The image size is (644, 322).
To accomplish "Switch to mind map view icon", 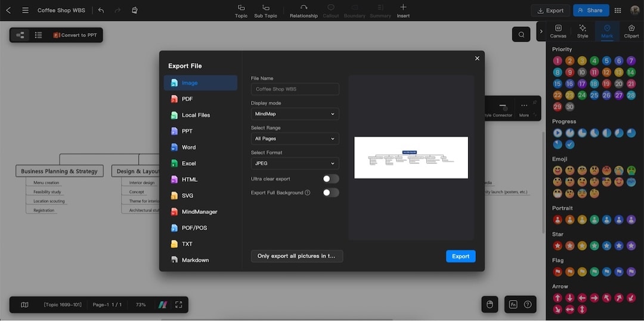I will tap(20, 35).
